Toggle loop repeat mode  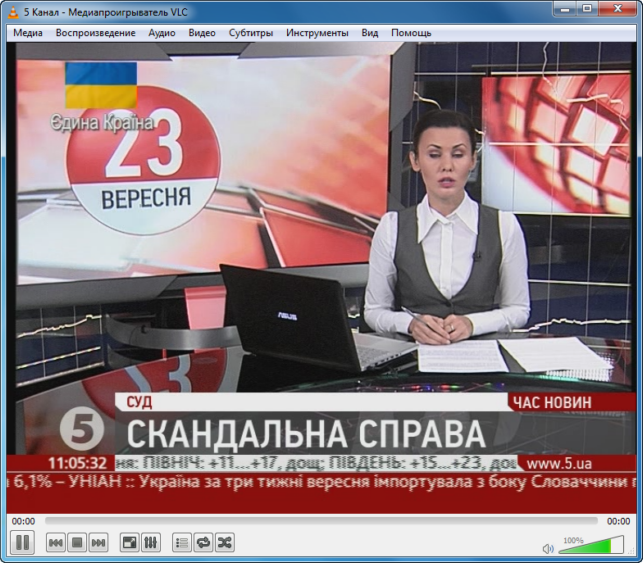(203, 543)
